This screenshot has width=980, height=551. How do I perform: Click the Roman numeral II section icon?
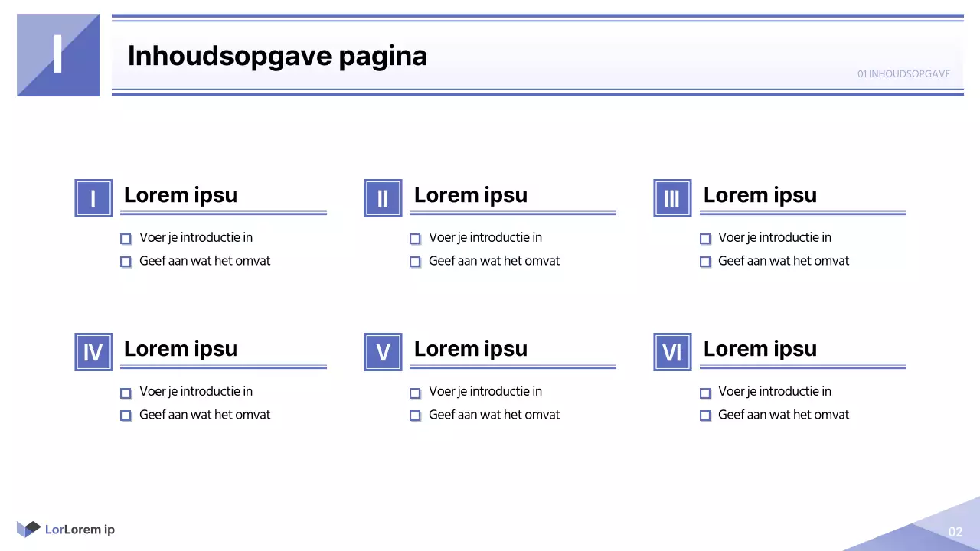[383, 198]
